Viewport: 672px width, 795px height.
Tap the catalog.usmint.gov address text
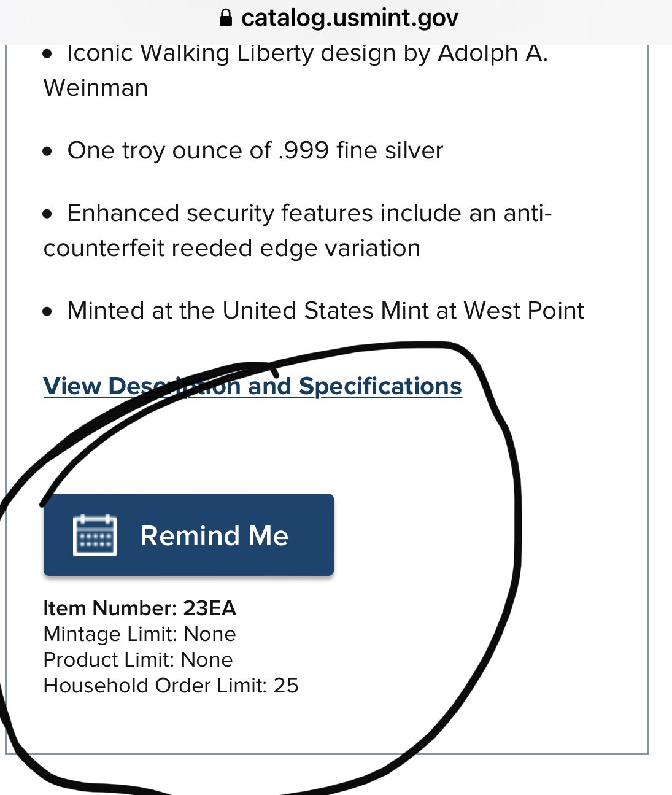tap(350, 18)
